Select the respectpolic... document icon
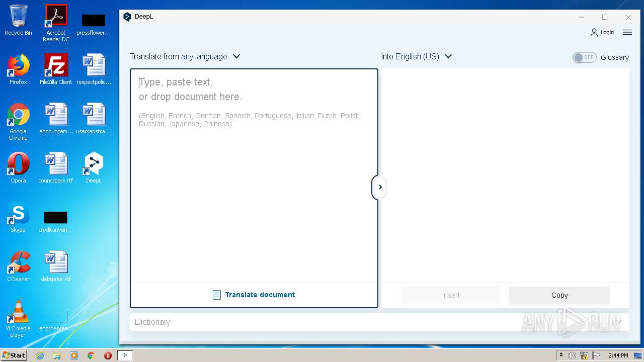 point(94,69)
